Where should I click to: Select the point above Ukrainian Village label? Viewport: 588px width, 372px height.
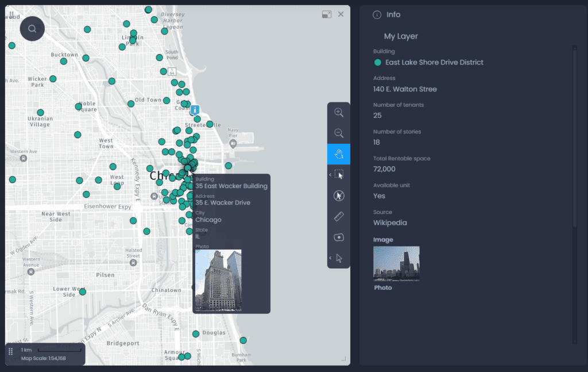click(x=41, y=112)
